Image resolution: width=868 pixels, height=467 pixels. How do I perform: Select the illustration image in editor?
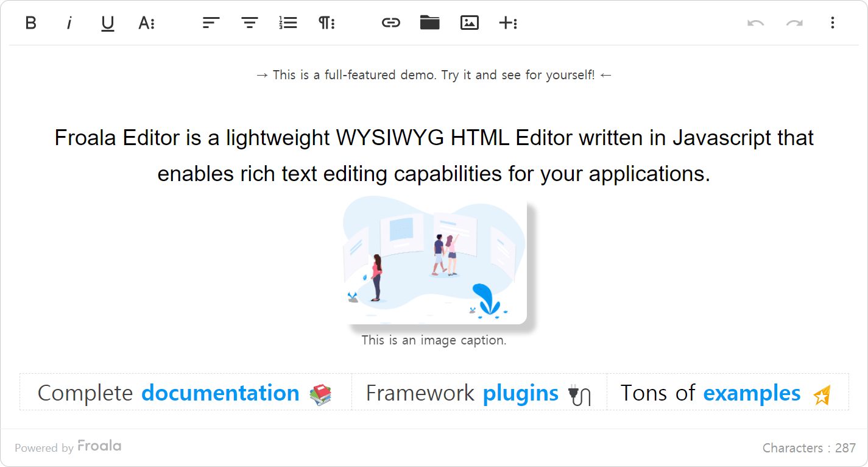(x=435, y=260)
